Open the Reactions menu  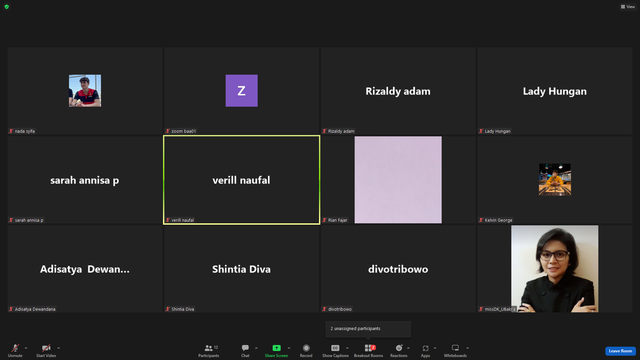pyautogui.click(x=399, y=350)
